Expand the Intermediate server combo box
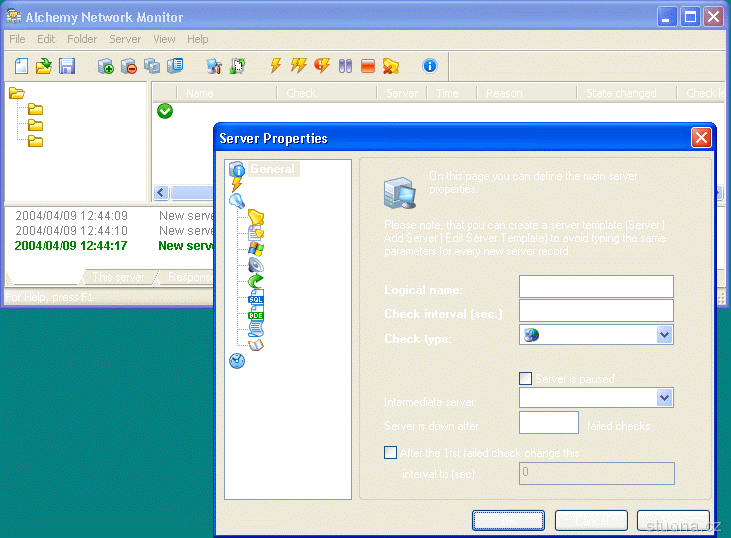This screenshot has height=538, width=731. 664,398
